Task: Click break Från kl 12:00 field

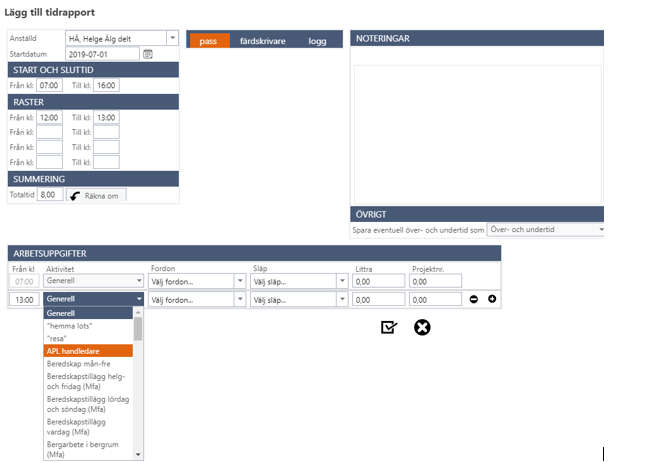Action: pos(49,117)
